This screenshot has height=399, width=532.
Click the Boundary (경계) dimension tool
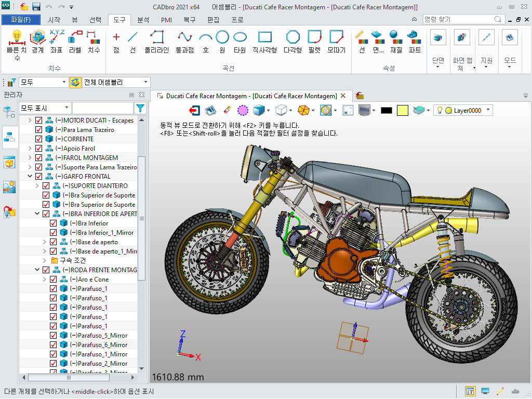click(37, 42)
